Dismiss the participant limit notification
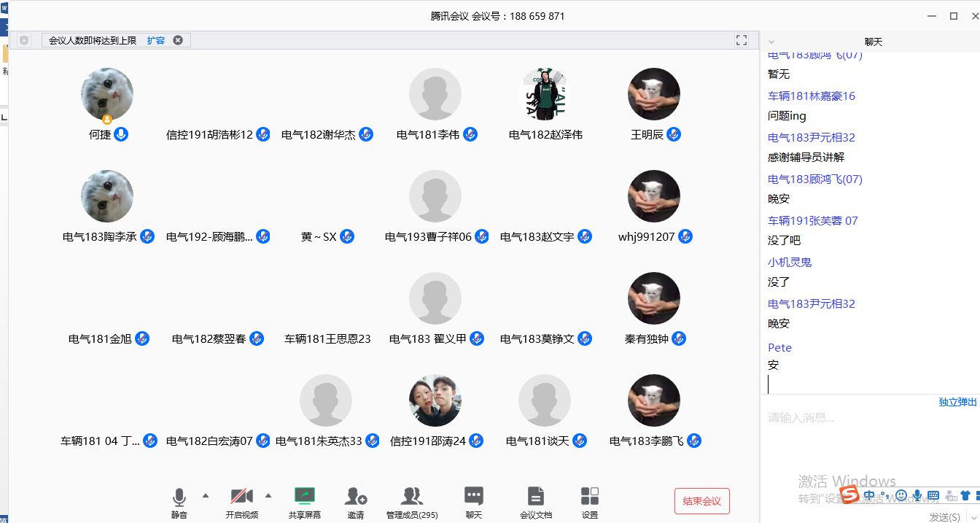This screenshot has height=523, width=980. click(178, 40)
